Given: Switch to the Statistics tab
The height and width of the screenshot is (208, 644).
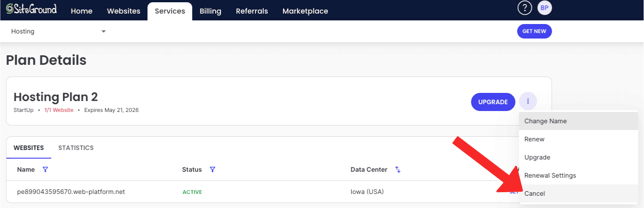Looking at the screenshot, I should (x=76, y=148).
